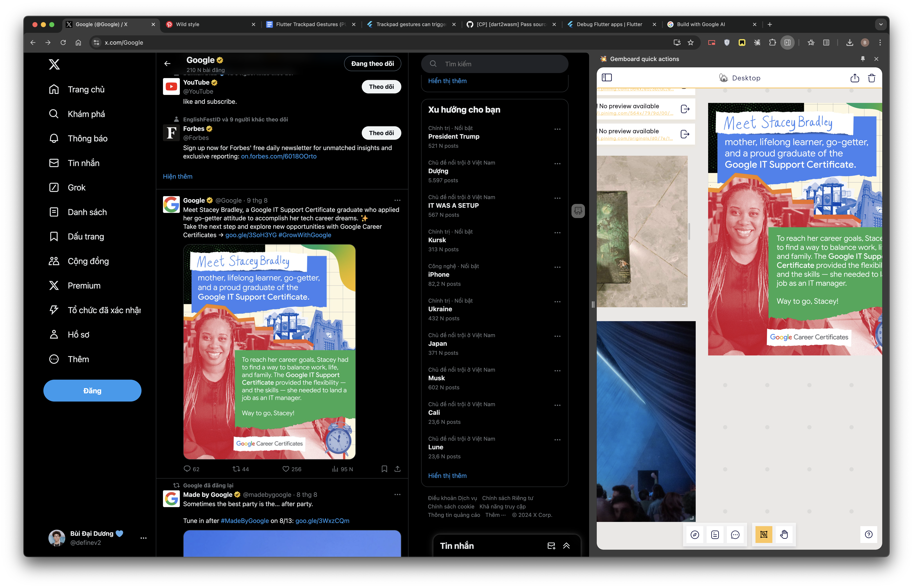Click the Gemboard share export icon
Image resolution: width=913 pixels, height=588 pixels.
(x=855, y=78)
